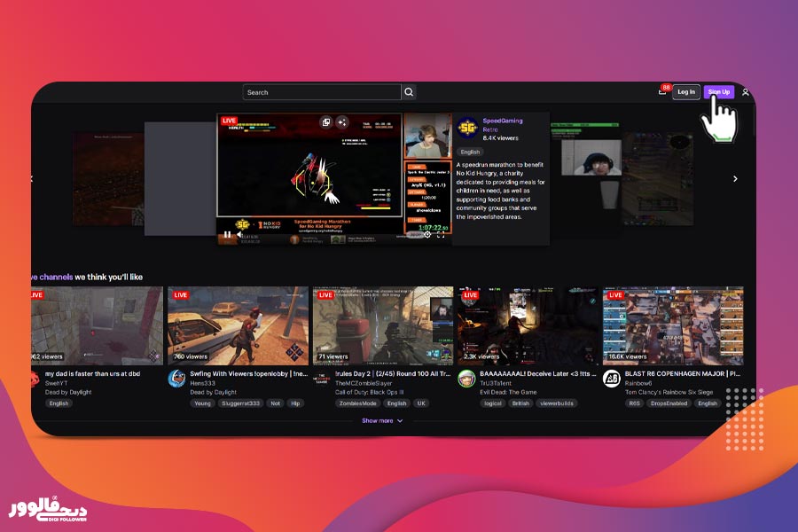This screenshot has height=532, width=798.
Task: Advance carousel with the right arrow
Action: click(x=735, y=179)
